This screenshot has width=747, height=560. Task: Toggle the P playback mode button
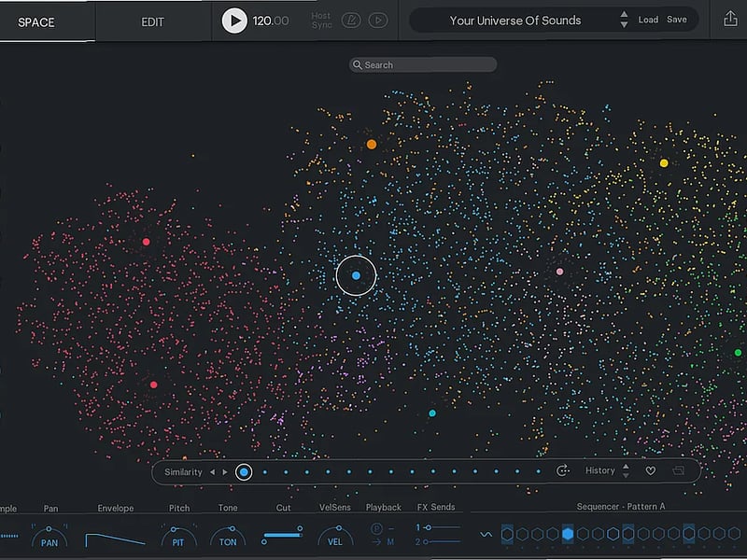click(x=377, y=526)
